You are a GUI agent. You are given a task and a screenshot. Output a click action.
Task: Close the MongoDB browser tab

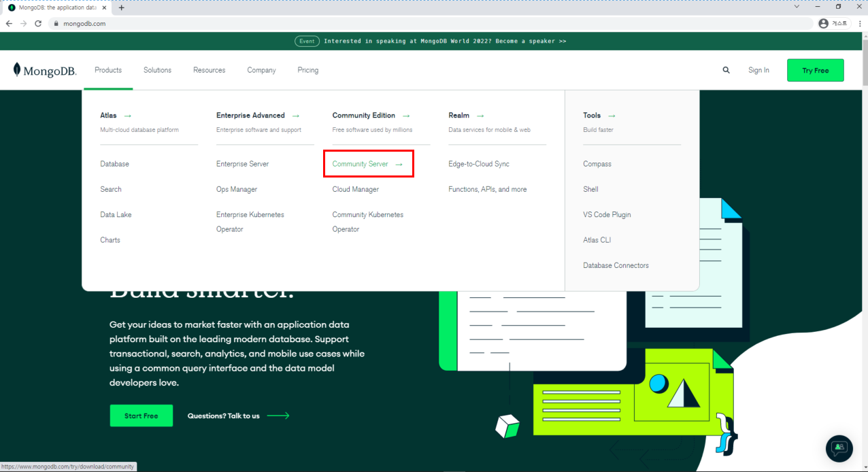104,7
